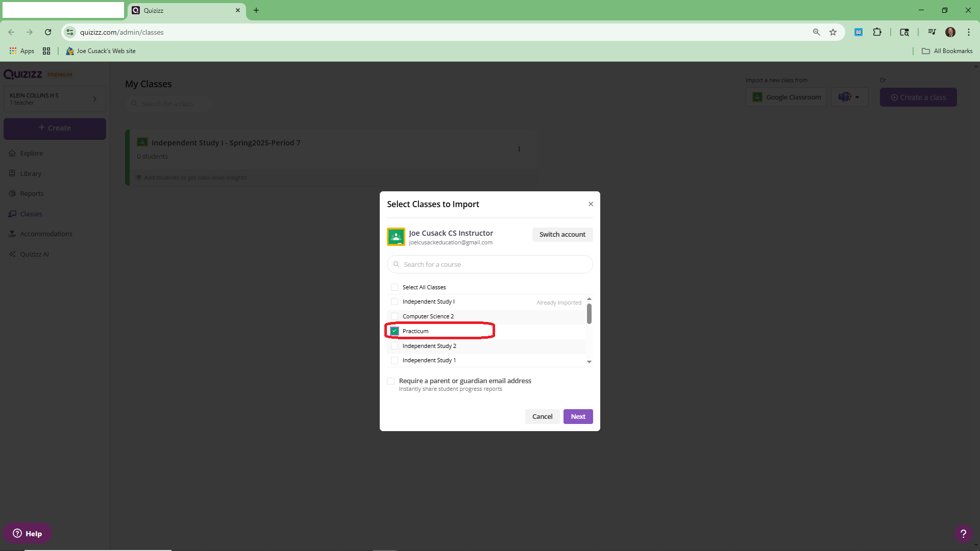Image resolution: width=980 pixels, height=551 pixels.
Task: Enable require parent or guardian email
Action: [391, 381]
